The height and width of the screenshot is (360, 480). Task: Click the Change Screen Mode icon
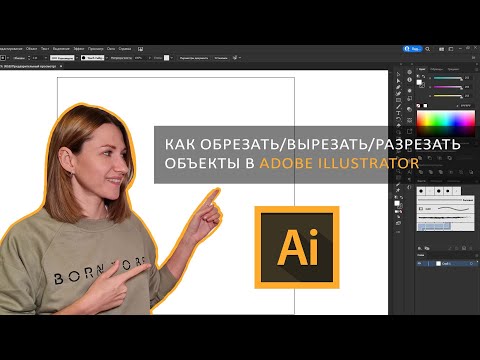(x=398, y=223)
